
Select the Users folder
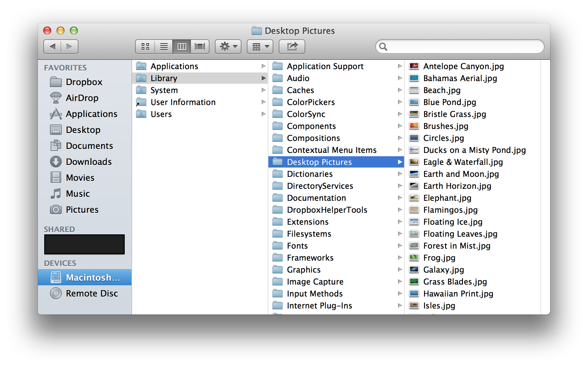tap(200, 114)
